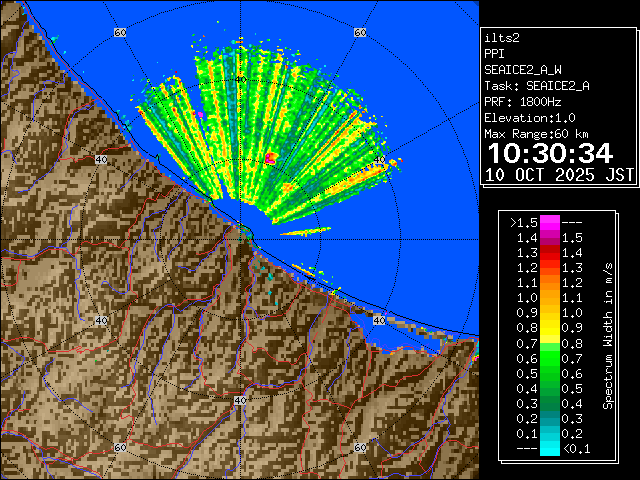Screen dimensions: 640x480
Task: Click the magenta >1.5 legend swatch
Action: click(x=549, y=222)
